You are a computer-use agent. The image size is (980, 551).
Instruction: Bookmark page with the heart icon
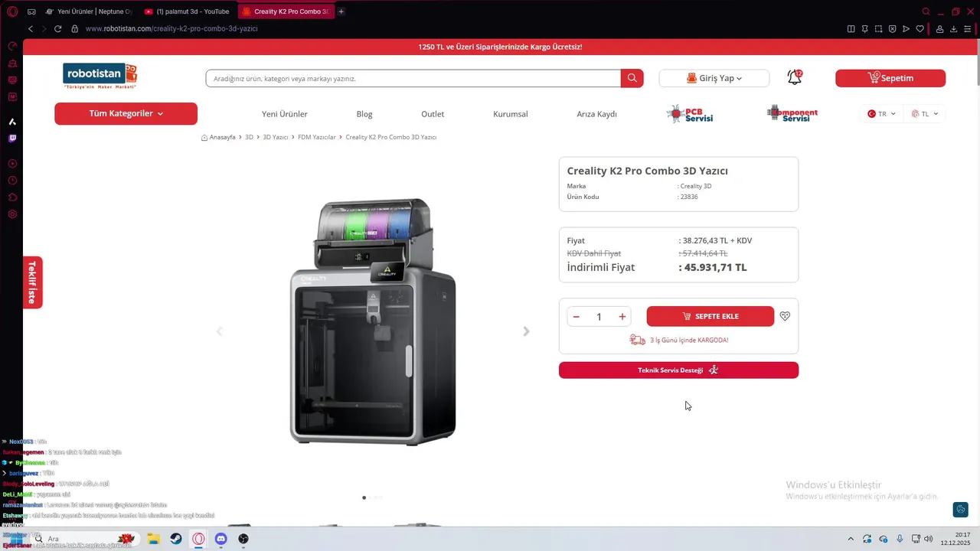[x=920, y=28]
